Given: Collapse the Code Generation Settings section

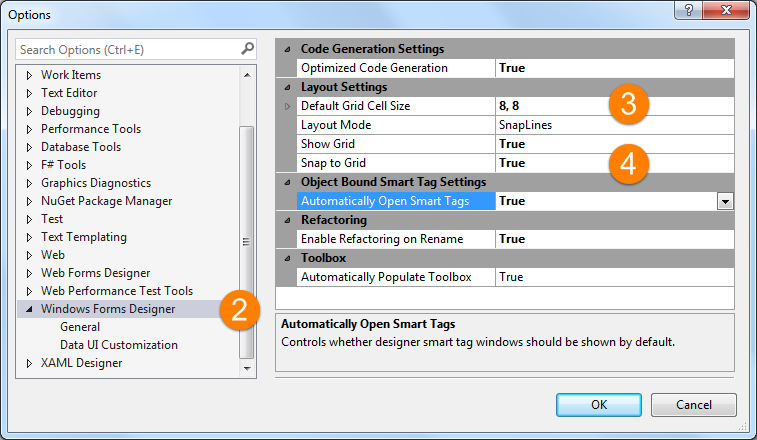Looking at the screenshot, I should click(x=289, y=49).
